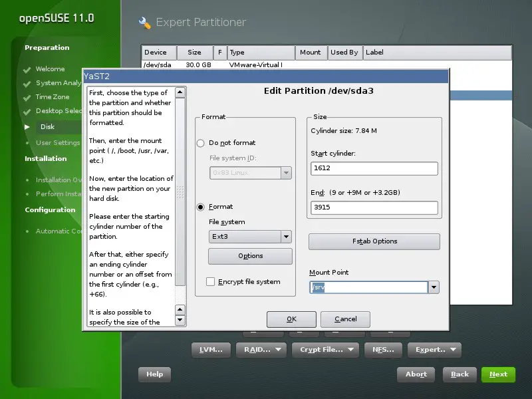Open the File system Ext3 dropdown
Viewport: 532px width, 399px height.
[x=250, y=237]
